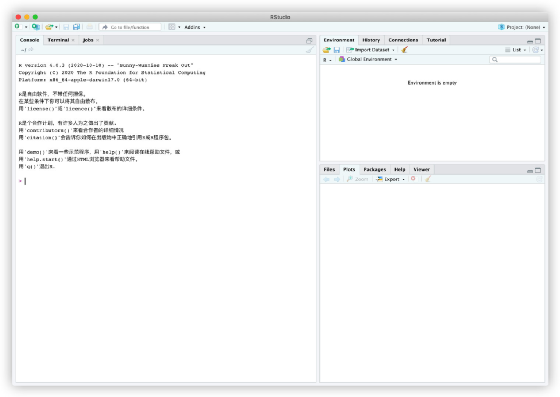
Task: Open the Export dropdown in Plots
Action: coord(391,179)
